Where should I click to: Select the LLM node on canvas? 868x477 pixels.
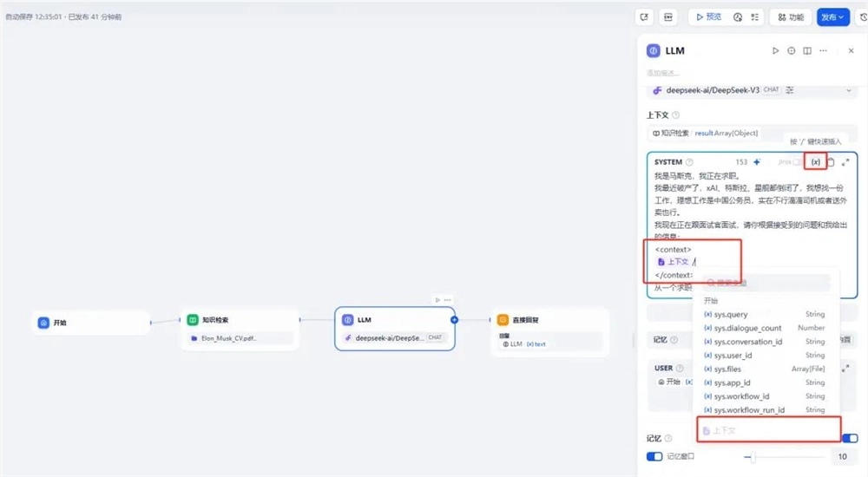click(x=395, y=329)
